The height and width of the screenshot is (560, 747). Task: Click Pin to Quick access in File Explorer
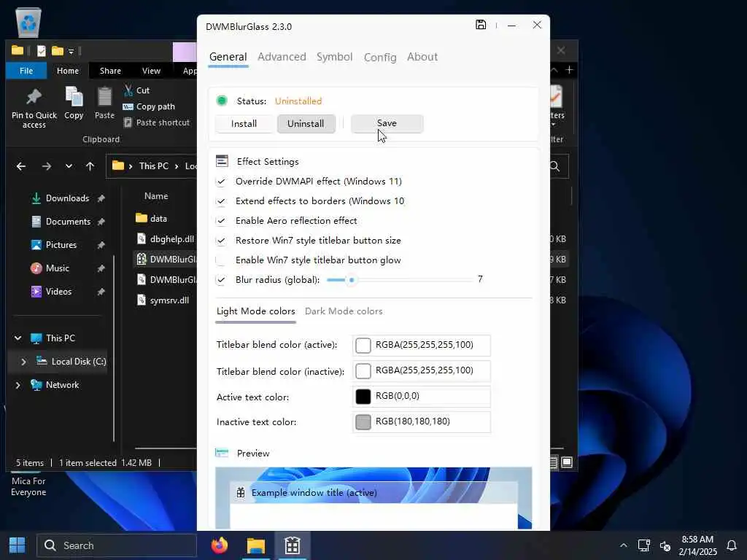click(34, 108)
